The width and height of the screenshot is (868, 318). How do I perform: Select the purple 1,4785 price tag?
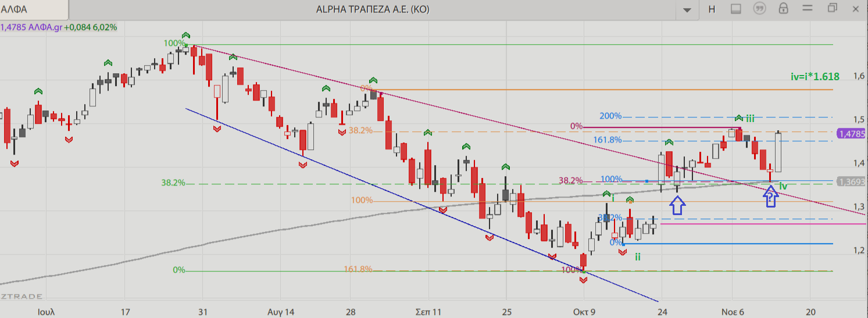pyautogui.click(x=851, y=134)
